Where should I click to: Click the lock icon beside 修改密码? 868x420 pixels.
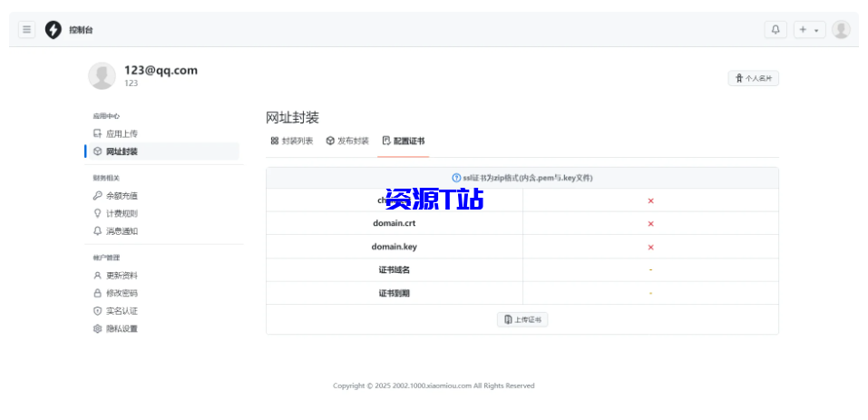97,293
